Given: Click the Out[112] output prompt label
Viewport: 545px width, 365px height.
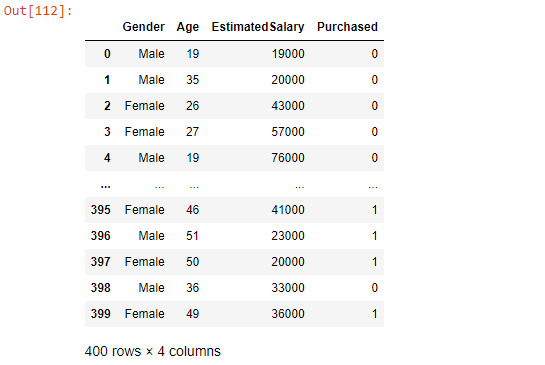Looking at the screenshot, I should tap(38, 11).
